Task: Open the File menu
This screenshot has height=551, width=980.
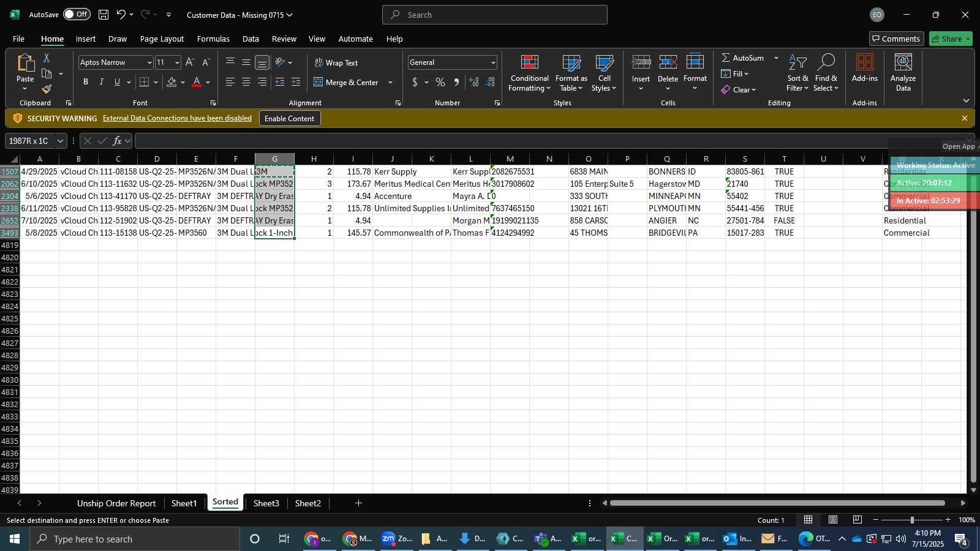Action: (18, 39)
